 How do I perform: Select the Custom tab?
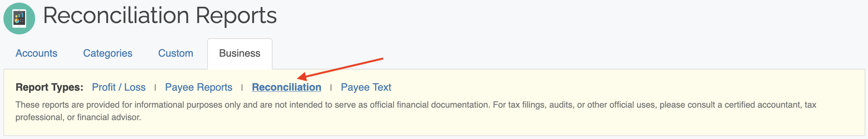pyautogui.click(x=175, y=53)
